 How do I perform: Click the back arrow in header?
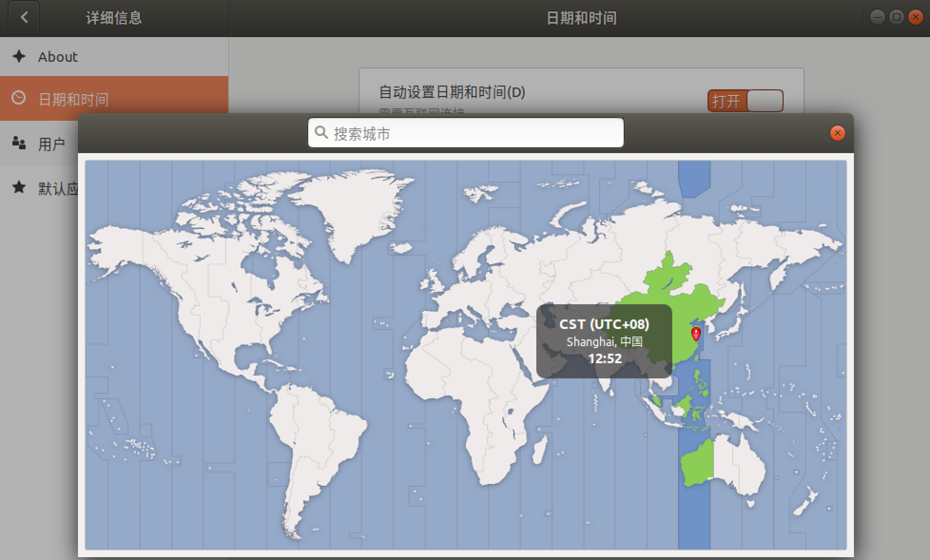pyautogui.click(x=24, y=18)
